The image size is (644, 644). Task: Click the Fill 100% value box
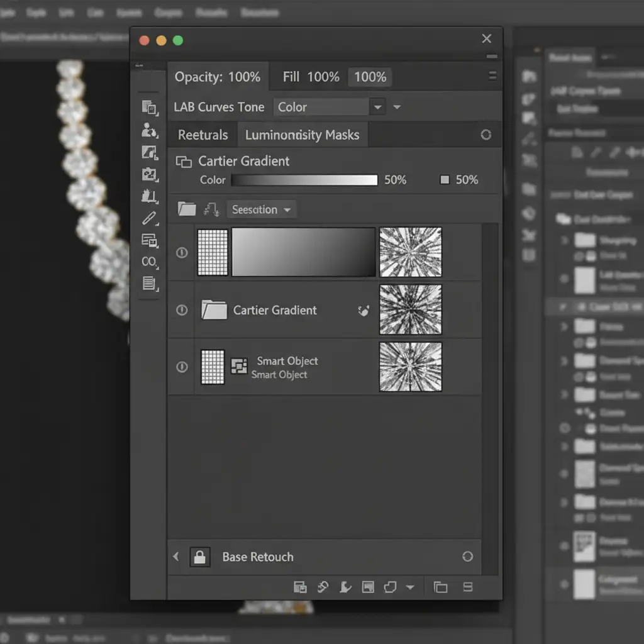tap(370, 77)
